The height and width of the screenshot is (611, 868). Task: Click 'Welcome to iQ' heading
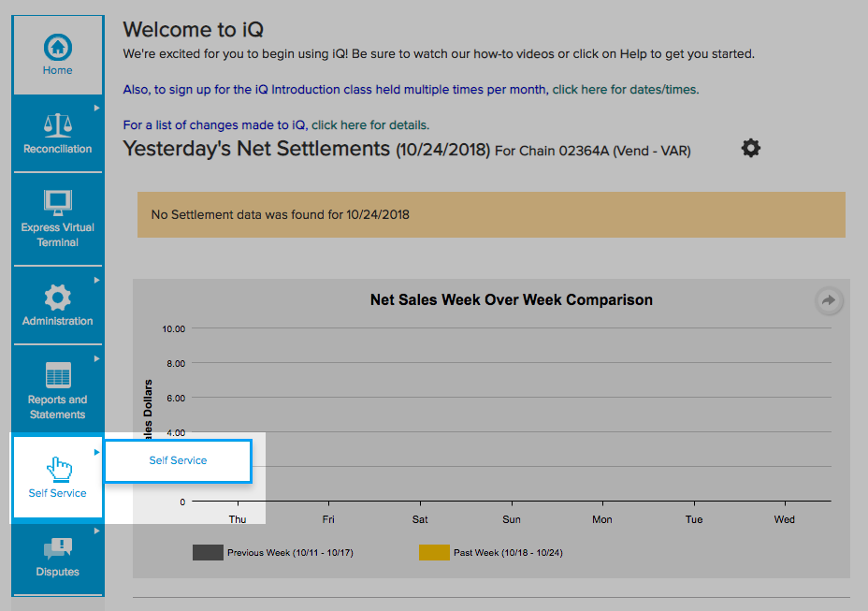click(194, 29)
